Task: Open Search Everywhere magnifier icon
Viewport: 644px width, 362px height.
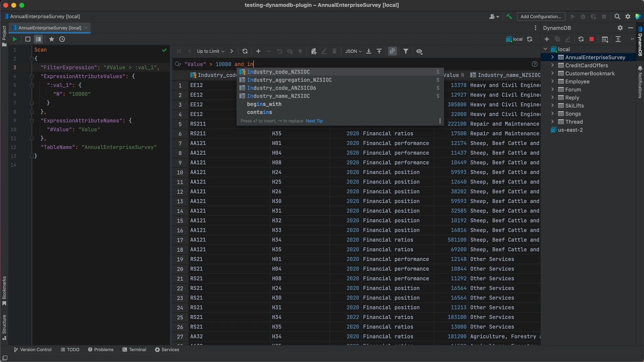Action: 617,16
